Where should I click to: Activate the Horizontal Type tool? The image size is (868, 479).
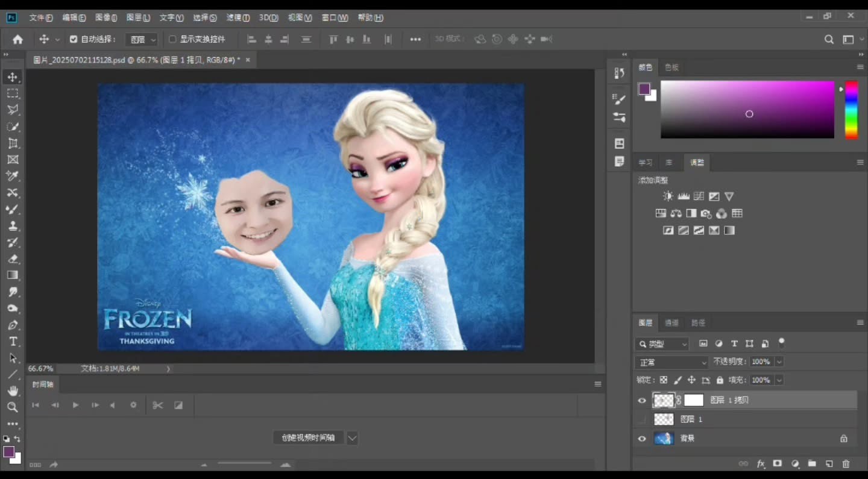pos(13,342)
